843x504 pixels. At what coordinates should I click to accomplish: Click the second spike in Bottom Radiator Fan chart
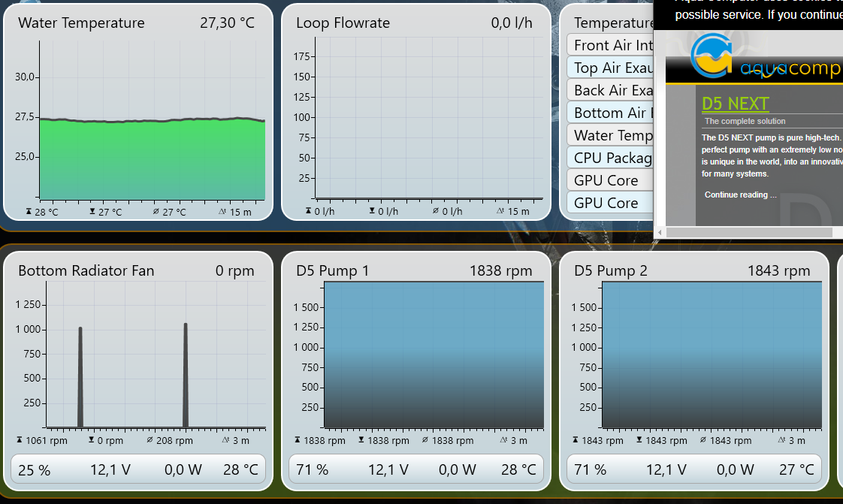[x=186, y=375]
